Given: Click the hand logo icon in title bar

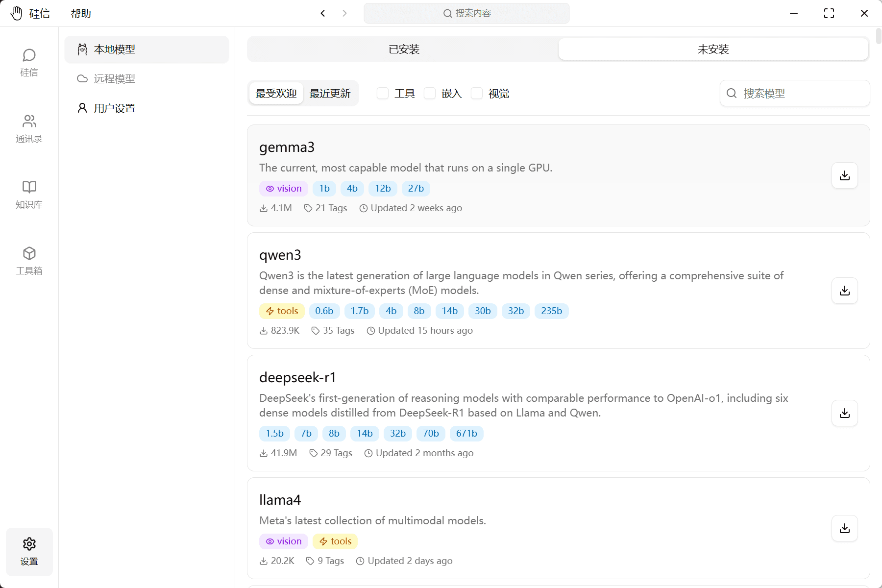Looking at the screenshot, I should tap(17, 13).
